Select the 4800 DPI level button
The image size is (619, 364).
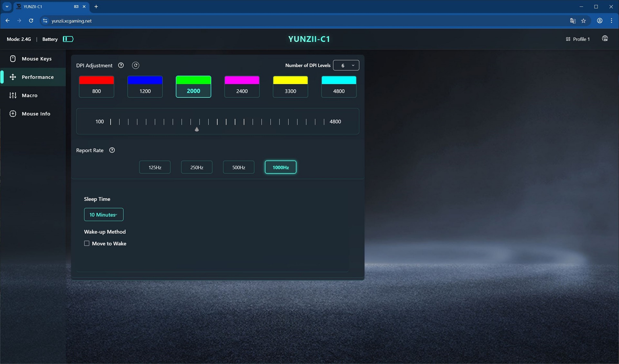click(x=339, y=87)
